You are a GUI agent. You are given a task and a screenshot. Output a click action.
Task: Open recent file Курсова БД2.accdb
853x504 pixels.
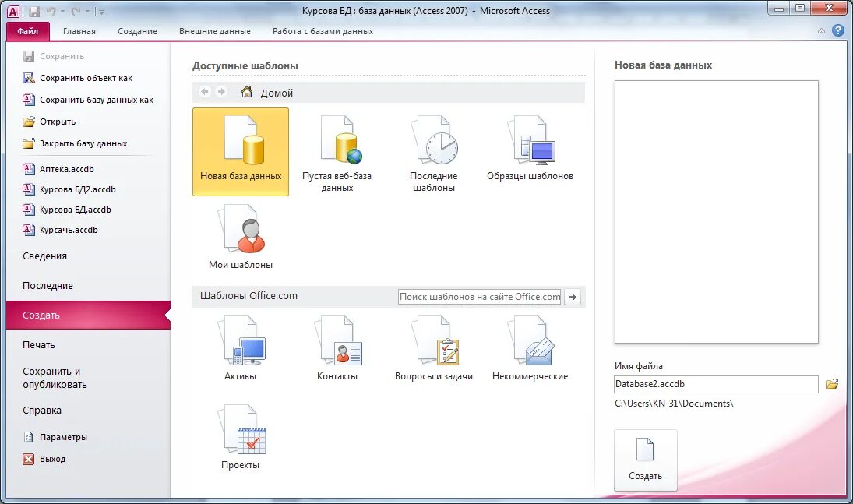click(69, 189)
